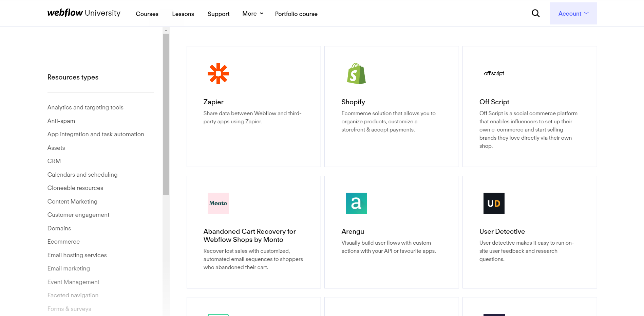
Task: Click the off script logo
Action: point(494,73)
